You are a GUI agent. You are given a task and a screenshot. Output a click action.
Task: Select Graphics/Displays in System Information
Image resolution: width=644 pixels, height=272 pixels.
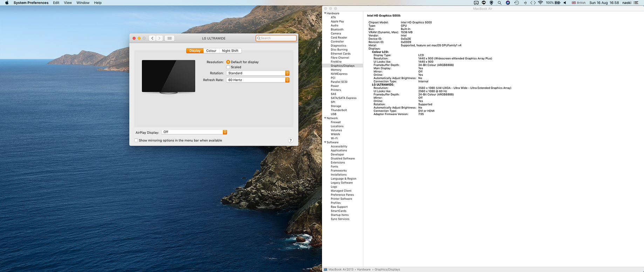coord(343,66)
